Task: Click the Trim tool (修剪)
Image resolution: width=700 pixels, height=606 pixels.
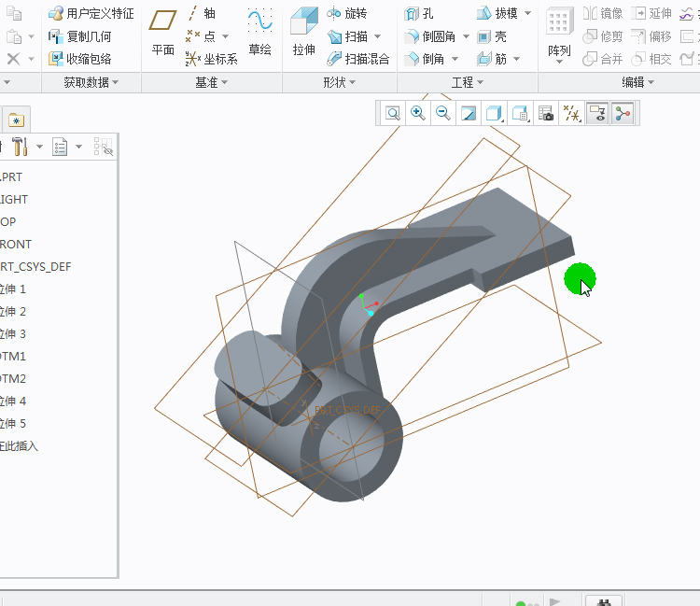Action: point(603,36)
